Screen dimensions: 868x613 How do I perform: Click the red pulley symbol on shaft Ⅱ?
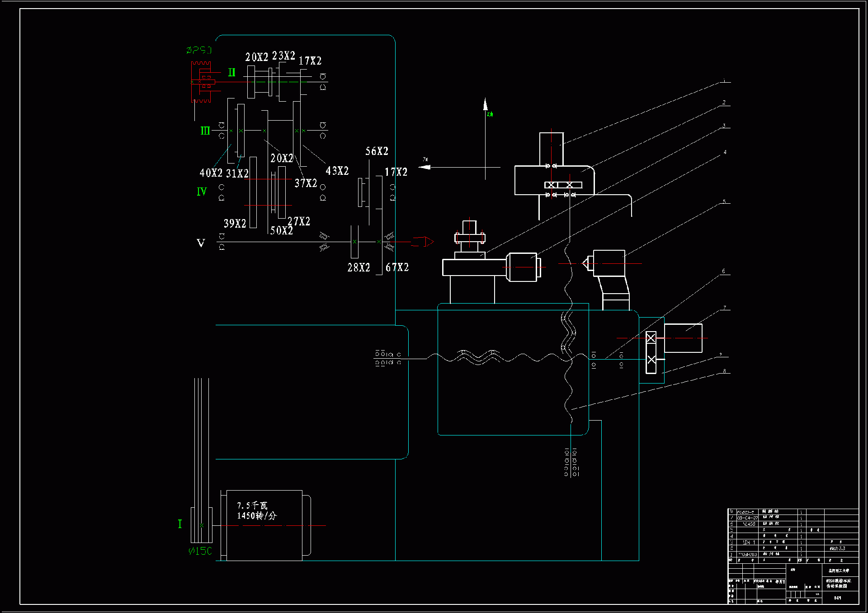[x=201, y=82]
